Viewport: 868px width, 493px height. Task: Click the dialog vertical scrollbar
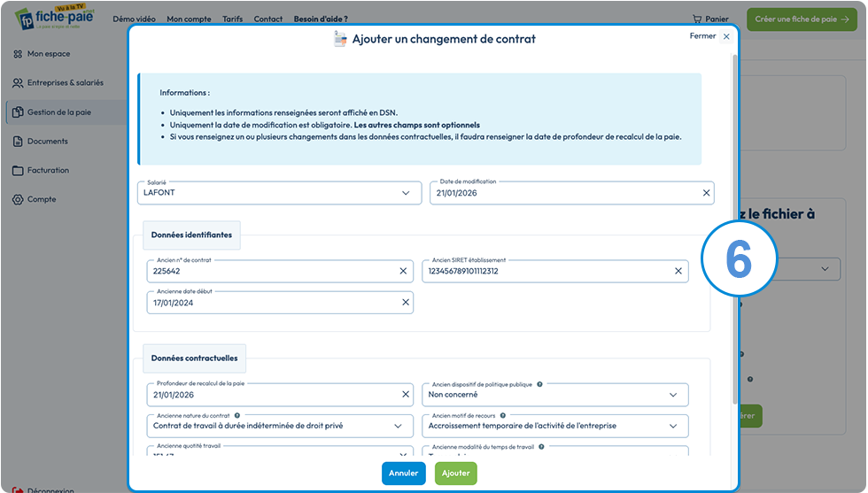pos(735,229)
